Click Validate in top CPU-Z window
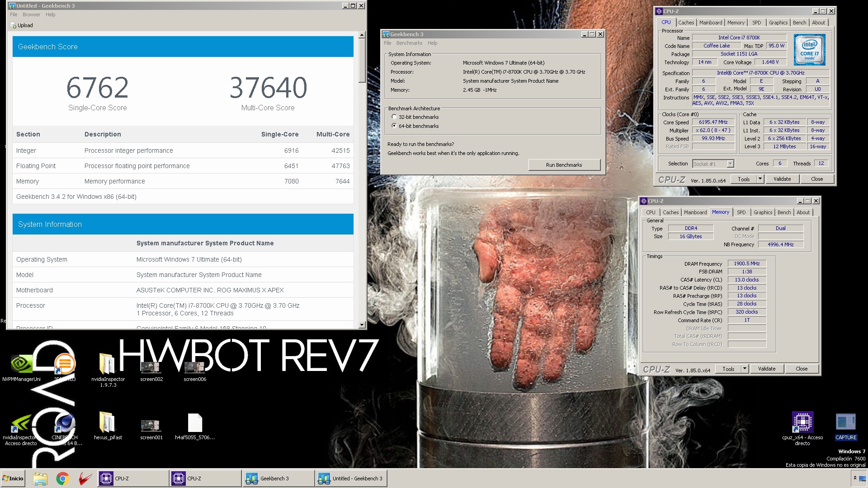Image resolution: width=868 pixels, height=488 pixels. 782,179
